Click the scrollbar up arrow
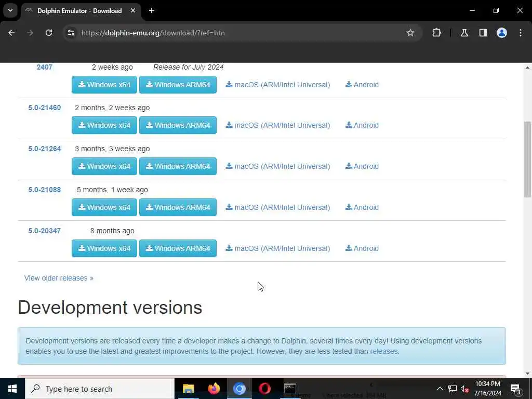Viewport: 532px width, 399px height. click(527, 68)
